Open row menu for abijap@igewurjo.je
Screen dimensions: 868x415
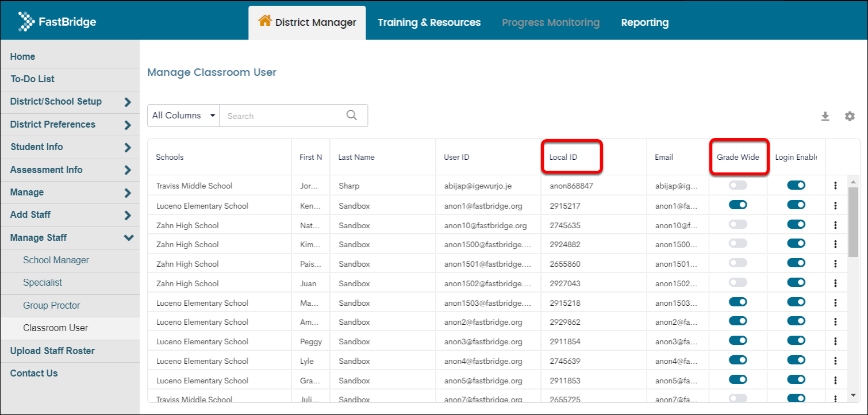835,186
